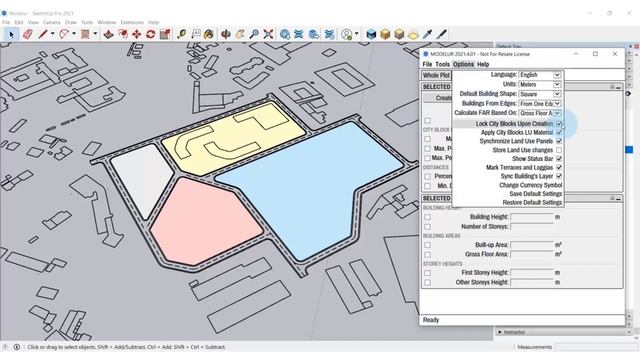Image resolution: width=640 pixels, height=360 pixels.
Task: Toggle the Show Status Bar option
Action: [x=559, y=159]
